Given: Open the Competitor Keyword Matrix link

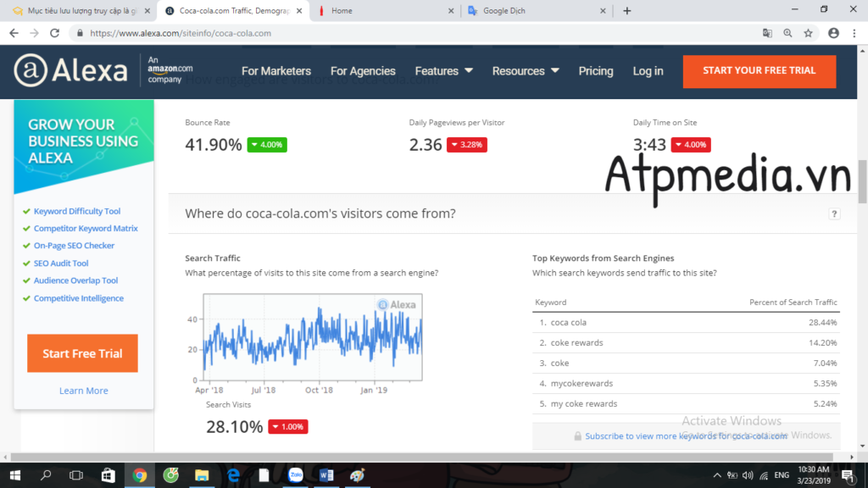Looking at the screenshot, I should tap(86, 228).
